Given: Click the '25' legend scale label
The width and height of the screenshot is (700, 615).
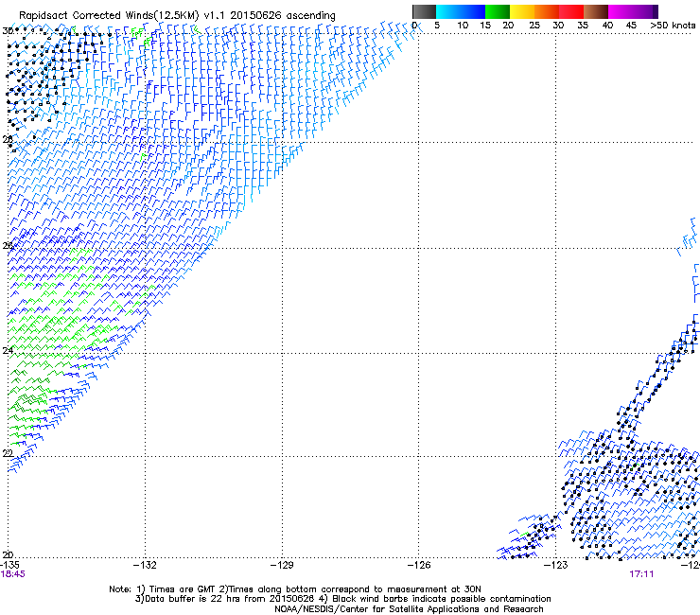Looking at the screenshot, I should (x=534, y=26).
